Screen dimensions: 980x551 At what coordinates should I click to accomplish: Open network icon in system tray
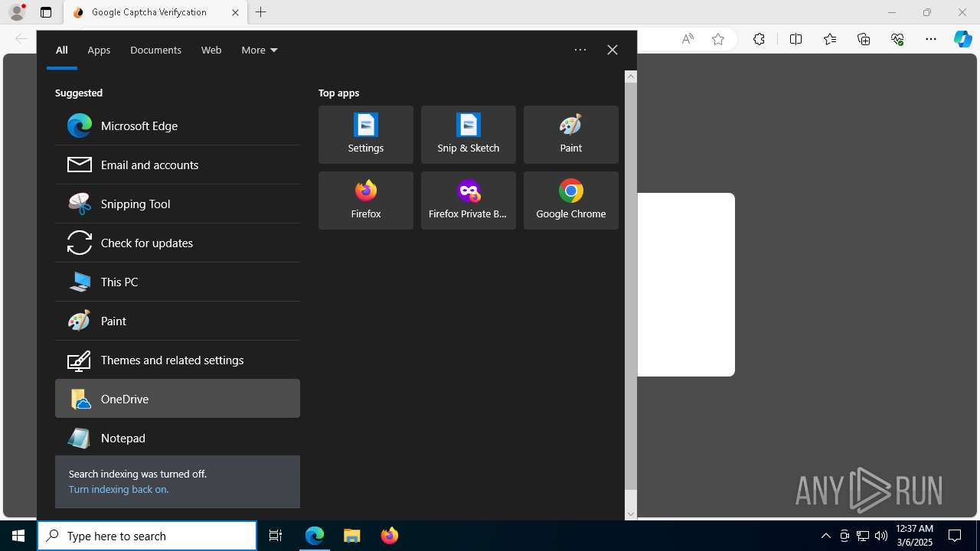863,536
